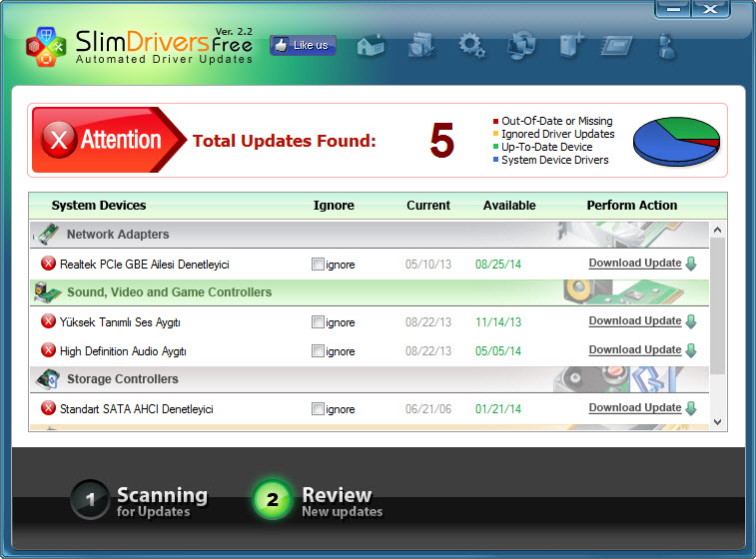Viewport: 756px width, 559px height.
Task: Click the Like us thumbs-up button
Action: coord(303,45)
